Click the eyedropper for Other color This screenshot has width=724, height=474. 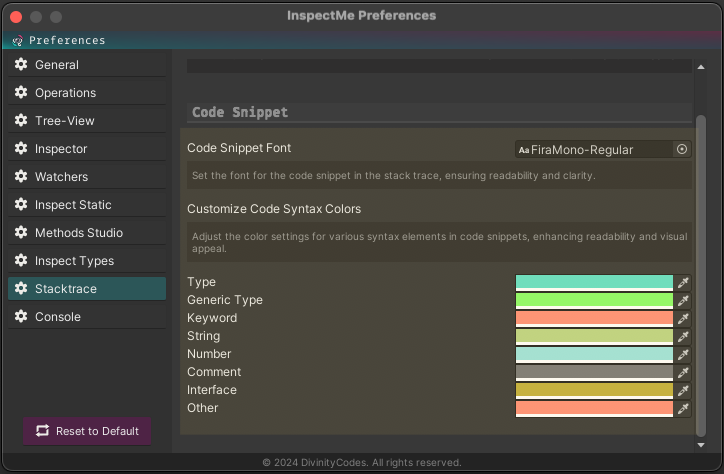pos(683,408)
